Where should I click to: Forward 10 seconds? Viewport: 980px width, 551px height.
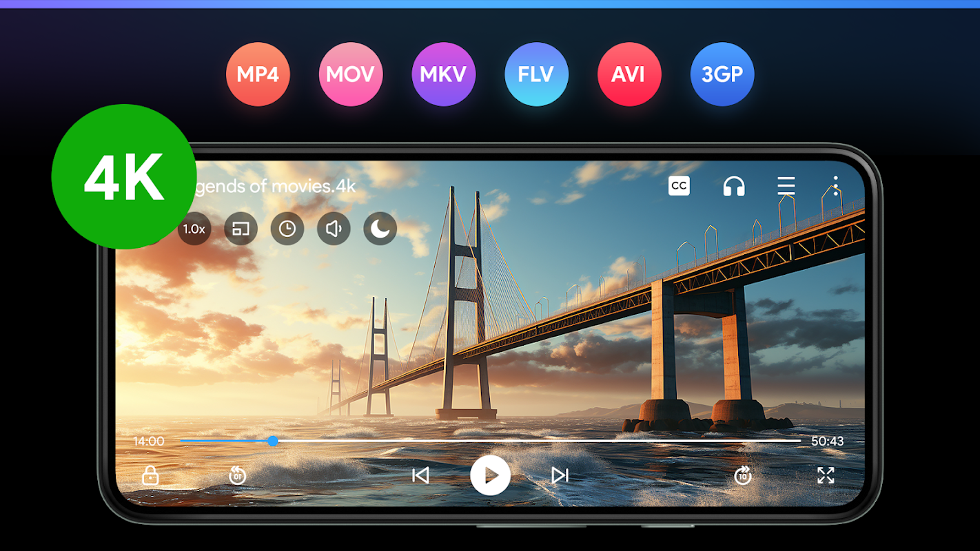point(743,475)
